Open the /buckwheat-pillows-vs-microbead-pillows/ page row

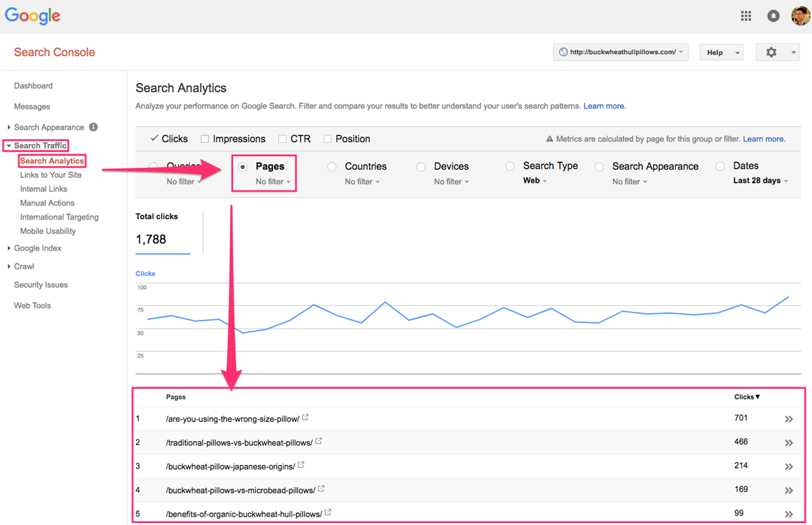(240, 490)
